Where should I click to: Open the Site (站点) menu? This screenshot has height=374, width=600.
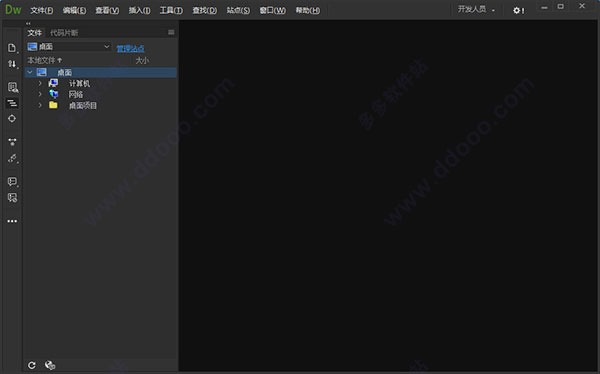point(238,10)
